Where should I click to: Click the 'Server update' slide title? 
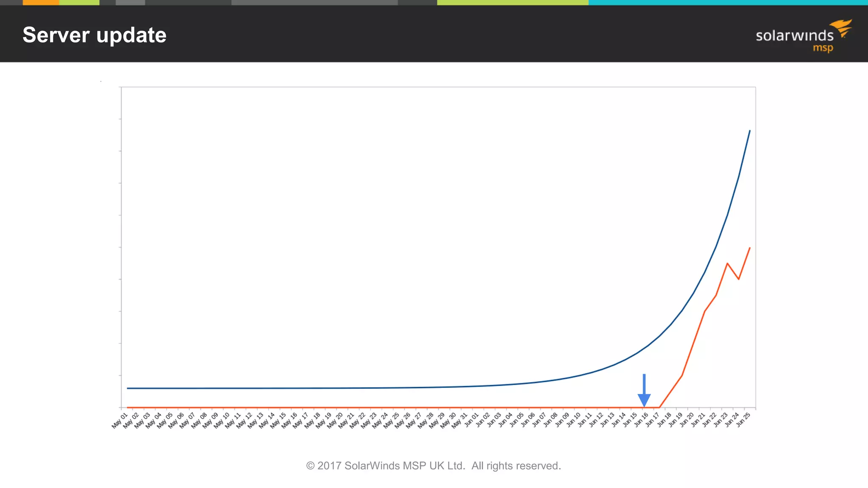(95, 35)
